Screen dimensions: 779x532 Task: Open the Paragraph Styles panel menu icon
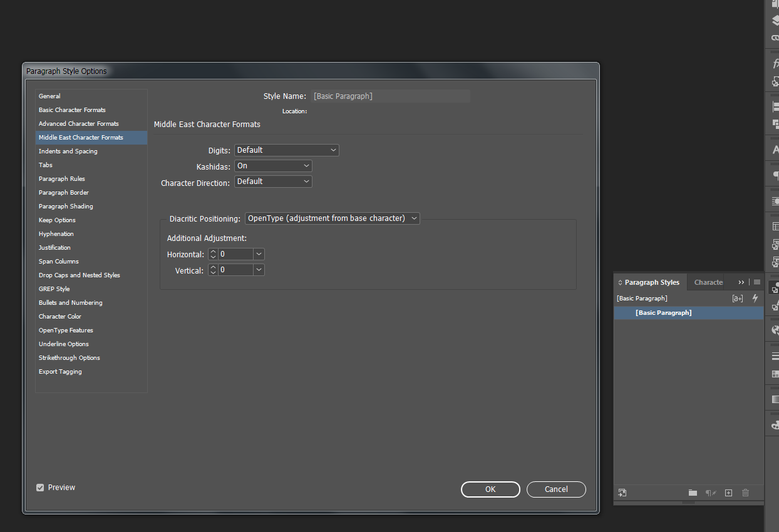pyautogui.click(x=757, y=282)
